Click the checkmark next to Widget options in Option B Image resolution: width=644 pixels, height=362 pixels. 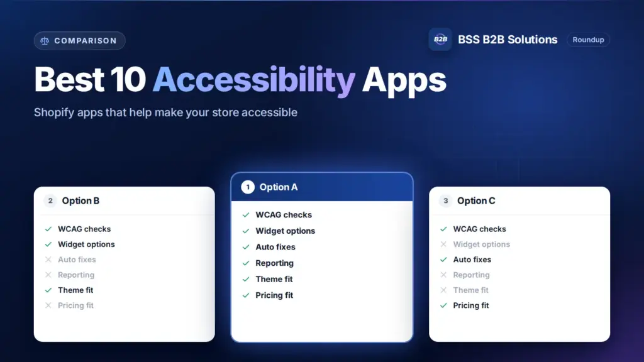48,244
